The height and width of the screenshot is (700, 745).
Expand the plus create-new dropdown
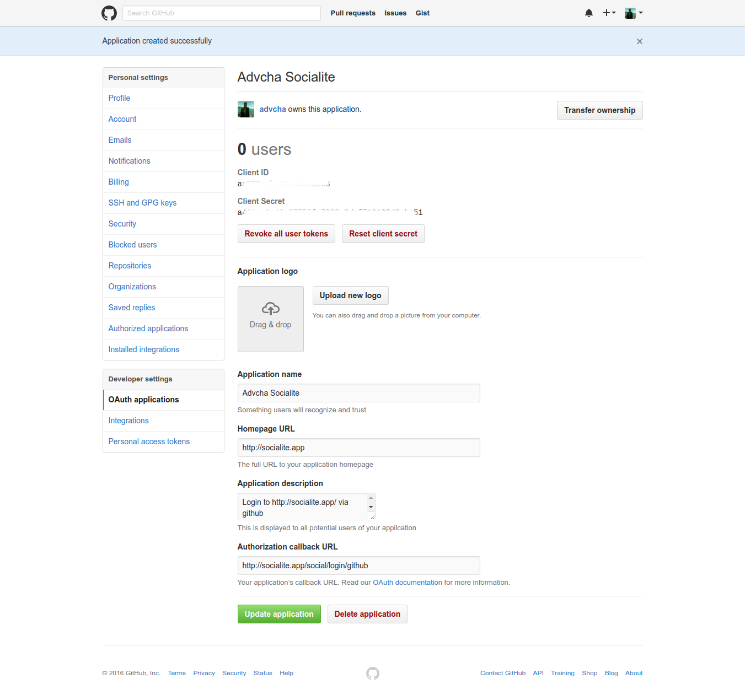click(x=609, y=13)
